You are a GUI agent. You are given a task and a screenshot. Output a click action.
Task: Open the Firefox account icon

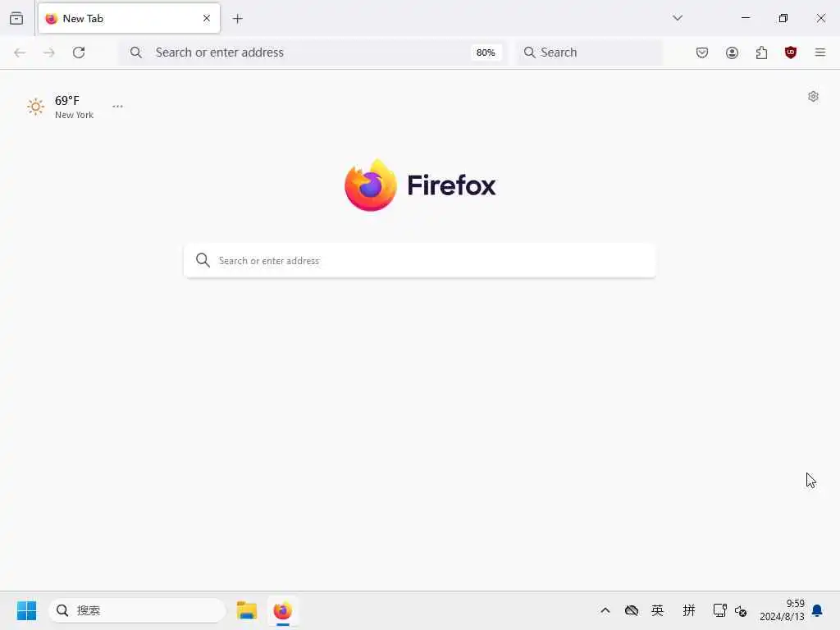coord(732,52)
